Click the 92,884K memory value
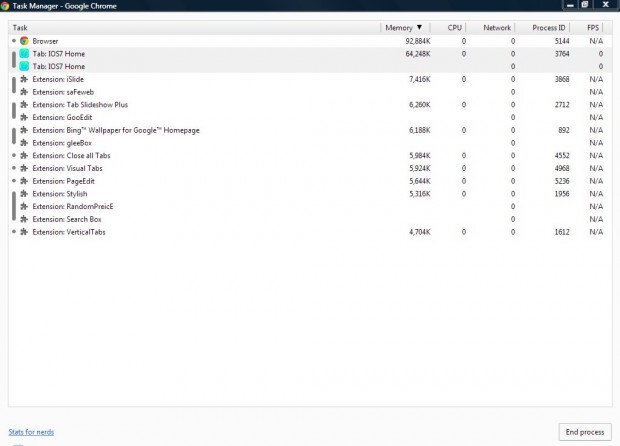The height and width of the screenshot is (446, 620). (x=418, y=41)
